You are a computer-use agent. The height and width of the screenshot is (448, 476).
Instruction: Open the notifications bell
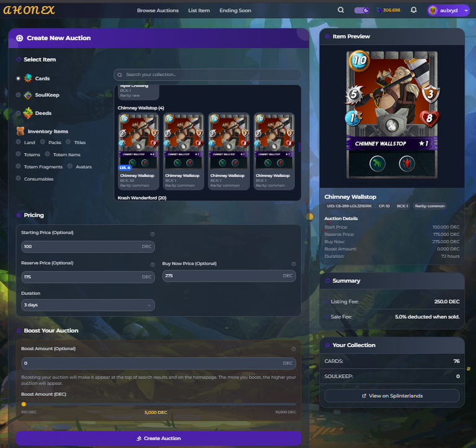click(x=413, y=10)
